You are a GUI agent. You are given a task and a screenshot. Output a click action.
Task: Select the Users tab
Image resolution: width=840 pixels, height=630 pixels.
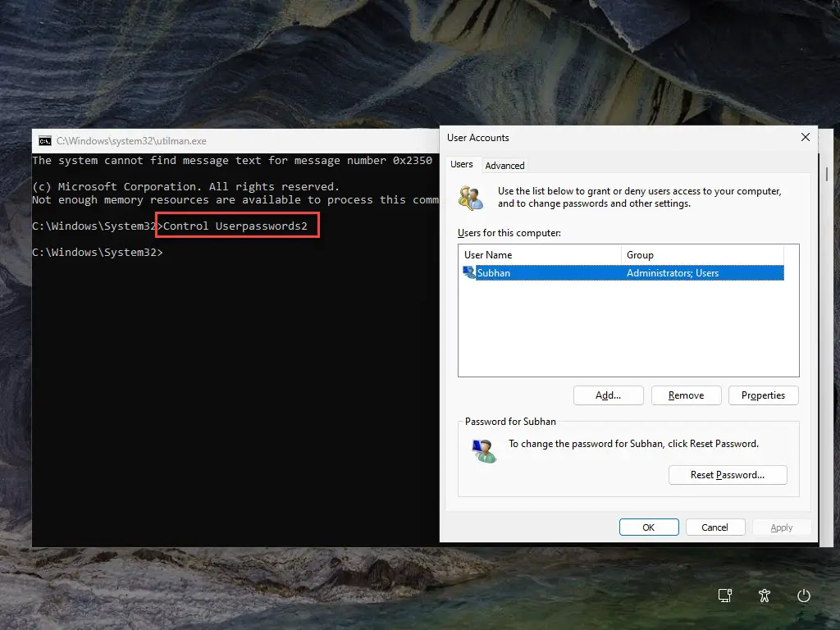pyautogui.click(x=462, y=164)
